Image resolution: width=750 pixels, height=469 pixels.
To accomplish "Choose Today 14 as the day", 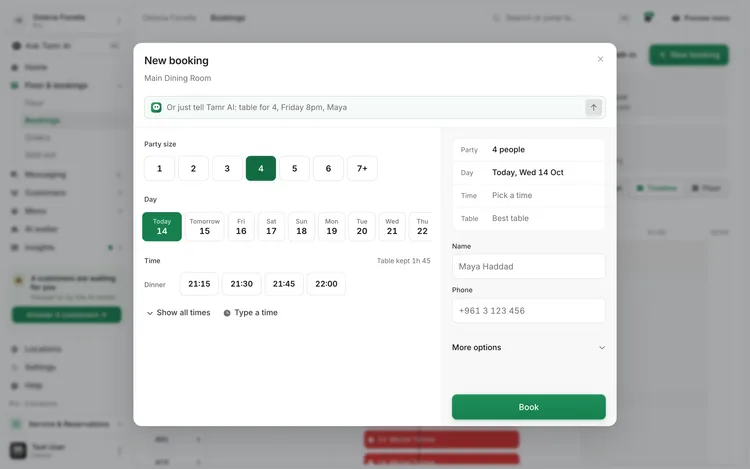I will click(162, 227).
